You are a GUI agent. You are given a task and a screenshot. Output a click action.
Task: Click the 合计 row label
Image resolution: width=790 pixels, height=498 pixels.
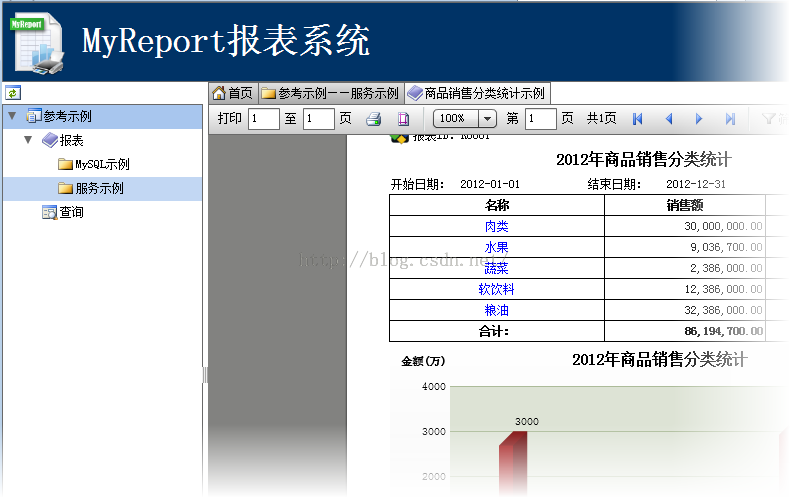pos(494,331)
